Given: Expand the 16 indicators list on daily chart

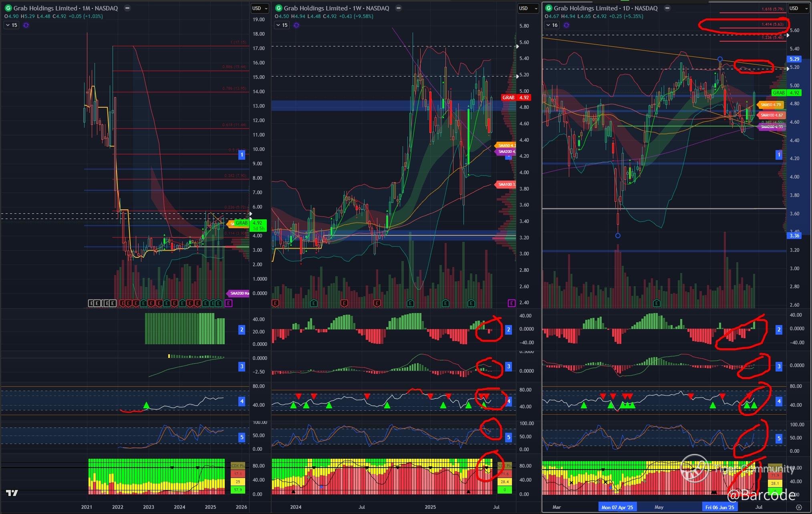Looking at the screenshot, I should [x=552, y=25].
